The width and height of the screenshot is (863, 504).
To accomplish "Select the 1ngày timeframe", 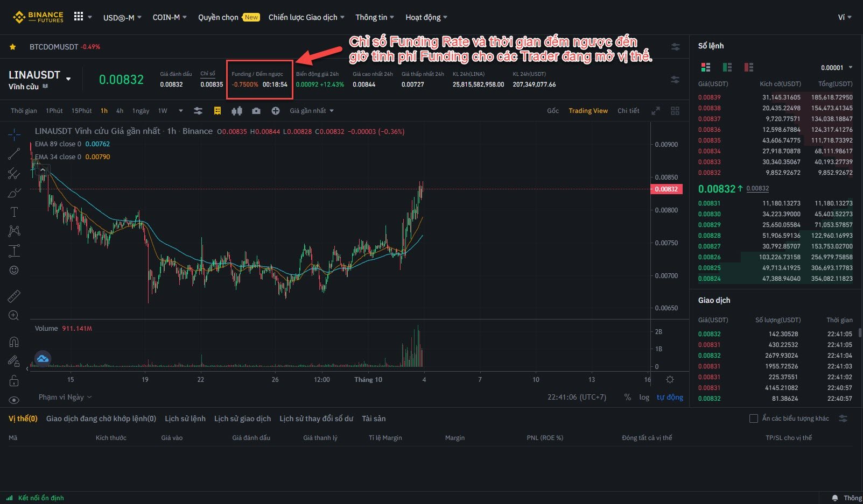I will click(x=141, y=111).
